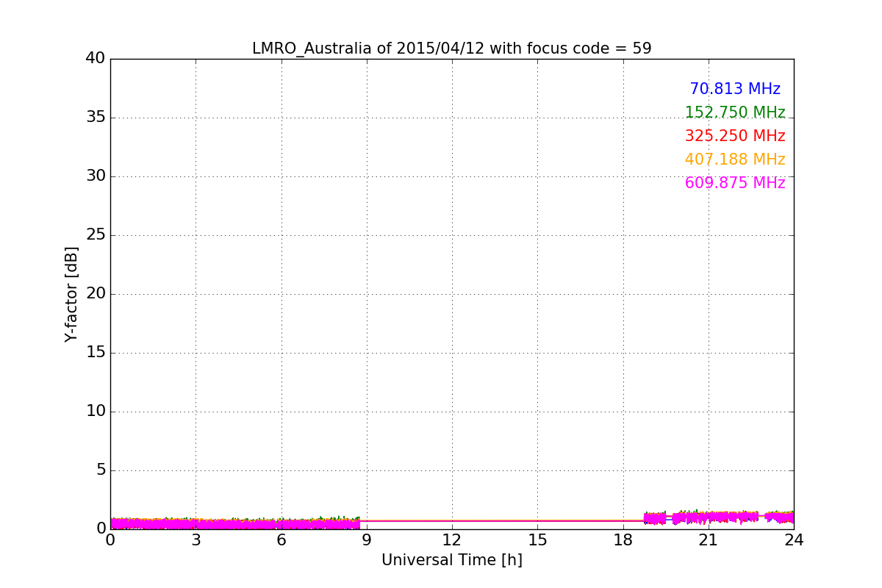Click the x-axis tick label 12

point(452,540)
